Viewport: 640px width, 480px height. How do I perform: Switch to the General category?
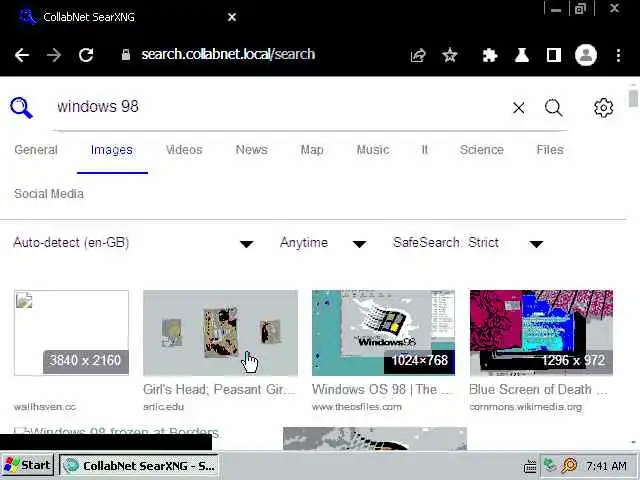[x=36, y=150]
